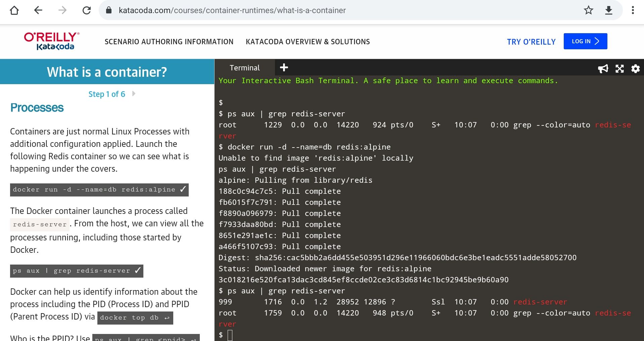The width and height of the screenshot is (644, 341).
Task: Click the 8651e291ae1c Pull complete line
Action: tap(280, 235)
